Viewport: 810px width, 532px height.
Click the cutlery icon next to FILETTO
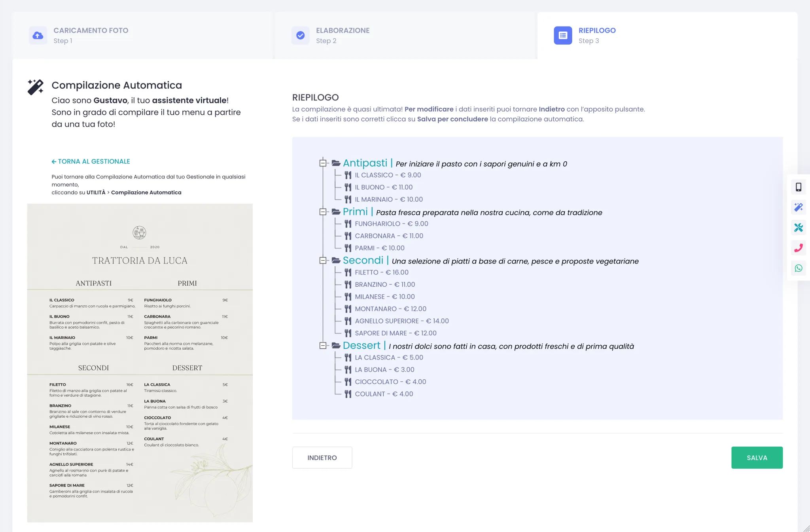348,273
